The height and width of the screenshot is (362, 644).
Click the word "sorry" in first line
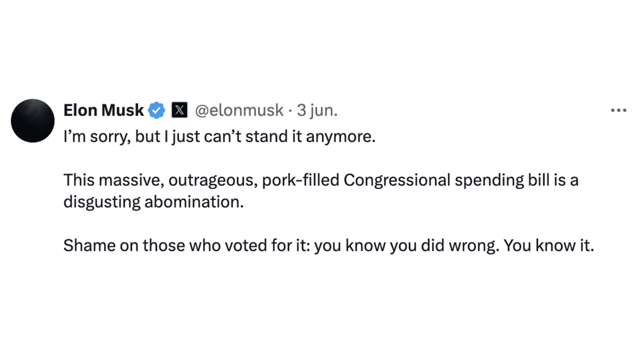pyautogui.click(x=108, y=137)
